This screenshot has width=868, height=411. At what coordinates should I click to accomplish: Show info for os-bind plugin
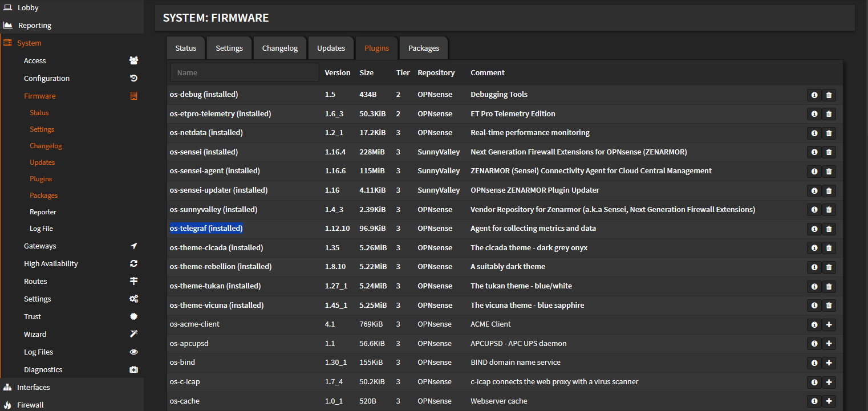[x=814, y=363]
